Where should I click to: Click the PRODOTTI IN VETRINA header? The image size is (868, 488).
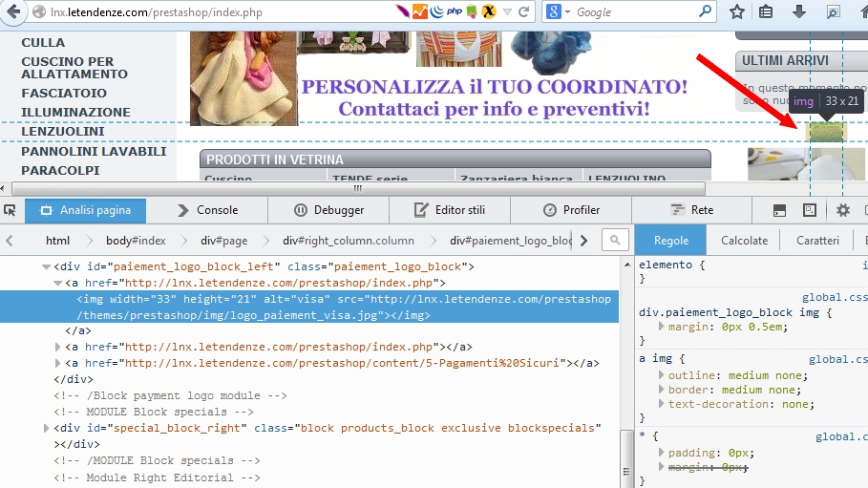point(455,159)
